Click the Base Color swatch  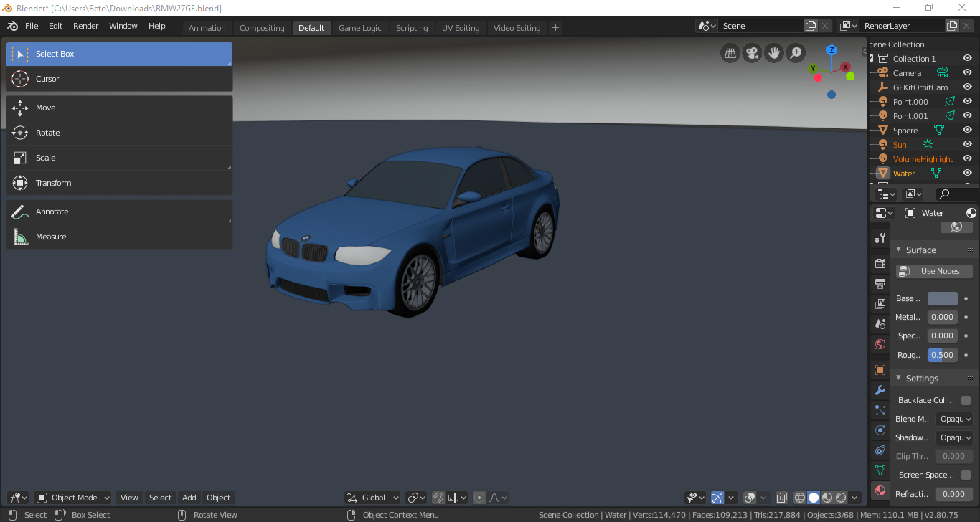[942, 298]
